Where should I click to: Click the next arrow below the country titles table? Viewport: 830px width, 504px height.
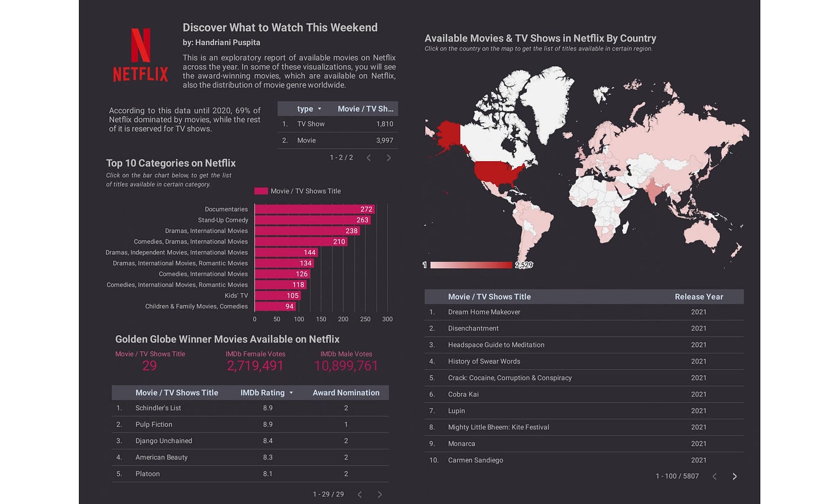734,476
